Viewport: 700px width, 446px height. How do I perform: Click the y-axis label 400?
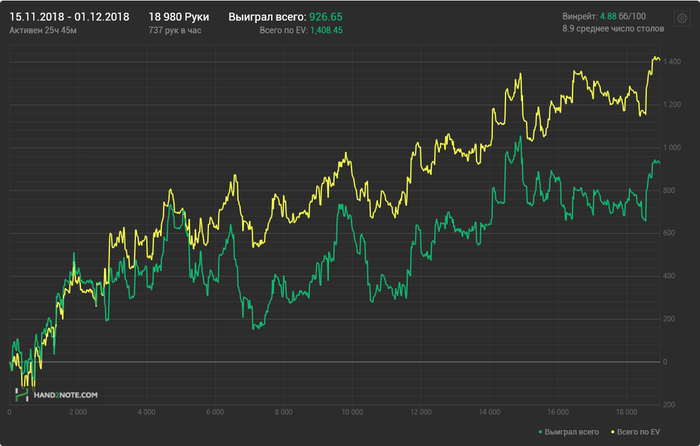click(669, 276)
